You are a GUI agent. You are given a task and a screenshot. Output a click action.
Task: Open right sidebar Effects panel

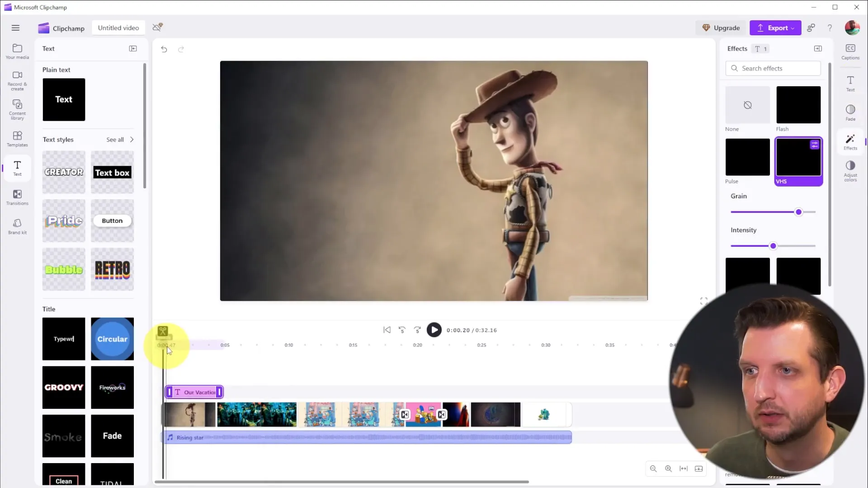(850, 141)
